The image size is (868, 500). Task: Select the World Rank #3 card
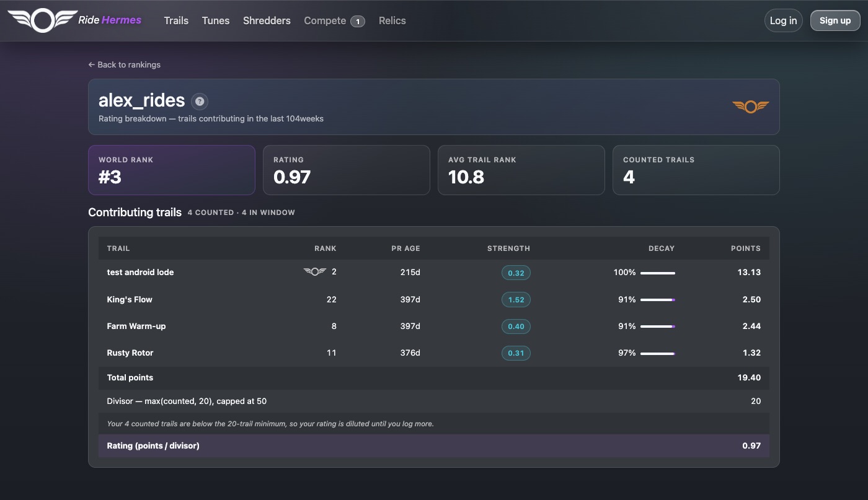[172, 170]
